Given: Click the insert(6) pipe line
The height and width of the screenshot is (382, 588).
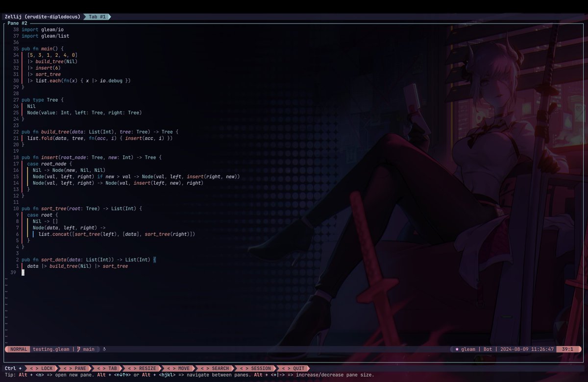Looking at the screenshot, I should pyautogui.click(x=45, y=68).
